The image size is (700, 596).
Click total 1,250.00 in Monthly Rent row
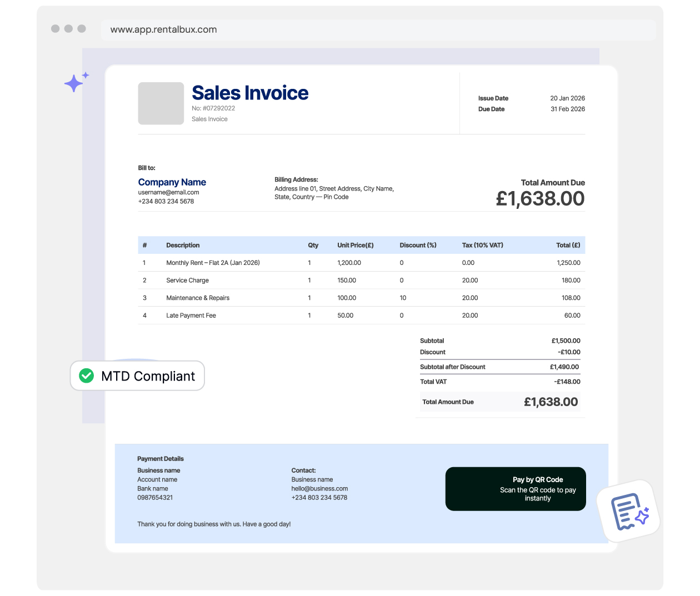pos(569,263)
